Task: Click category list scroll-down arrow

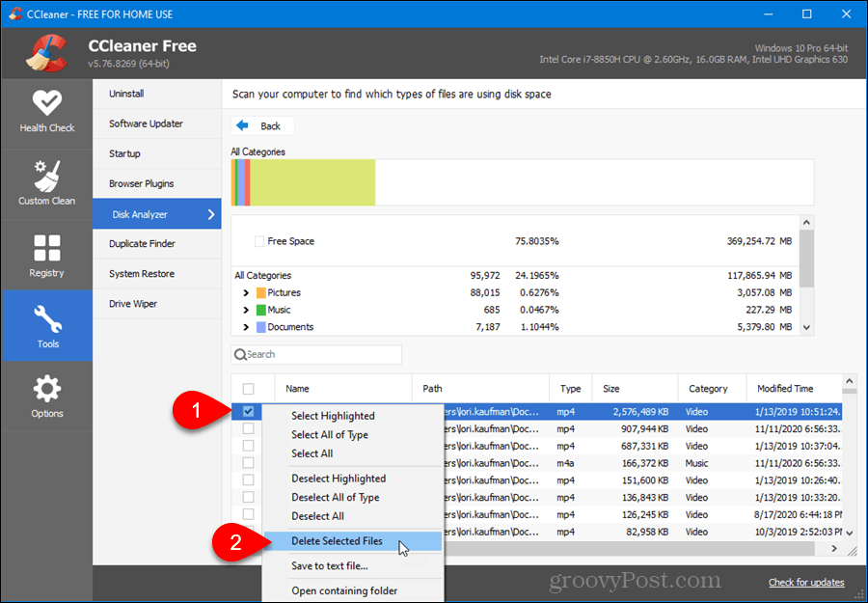Action: 806,328
